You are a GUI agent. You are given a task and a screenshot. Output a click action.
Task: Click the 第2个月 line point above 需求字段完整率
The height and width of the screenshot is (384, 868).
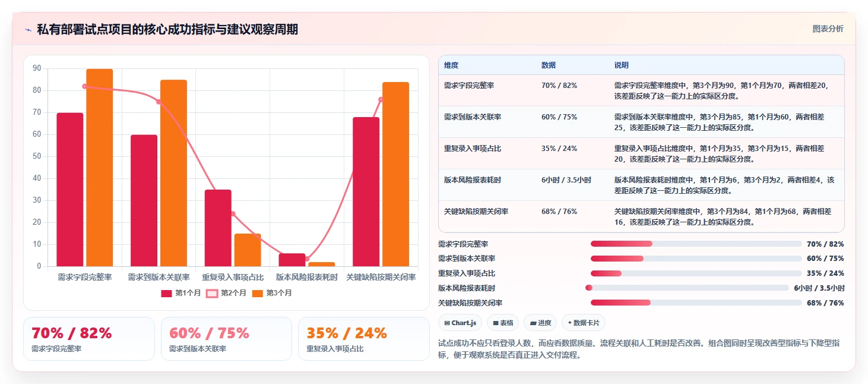pos(84,86)
